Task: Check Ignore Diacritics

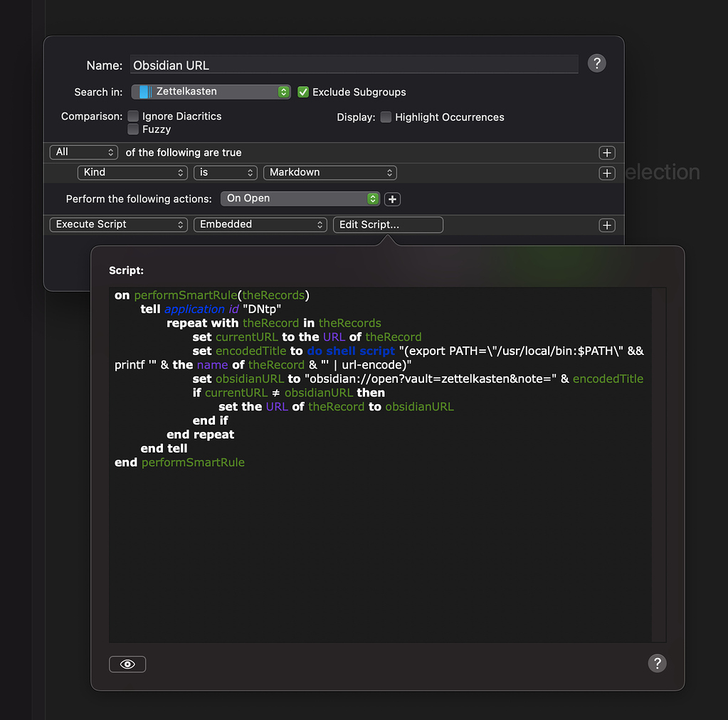Action: tap(133, 115)
